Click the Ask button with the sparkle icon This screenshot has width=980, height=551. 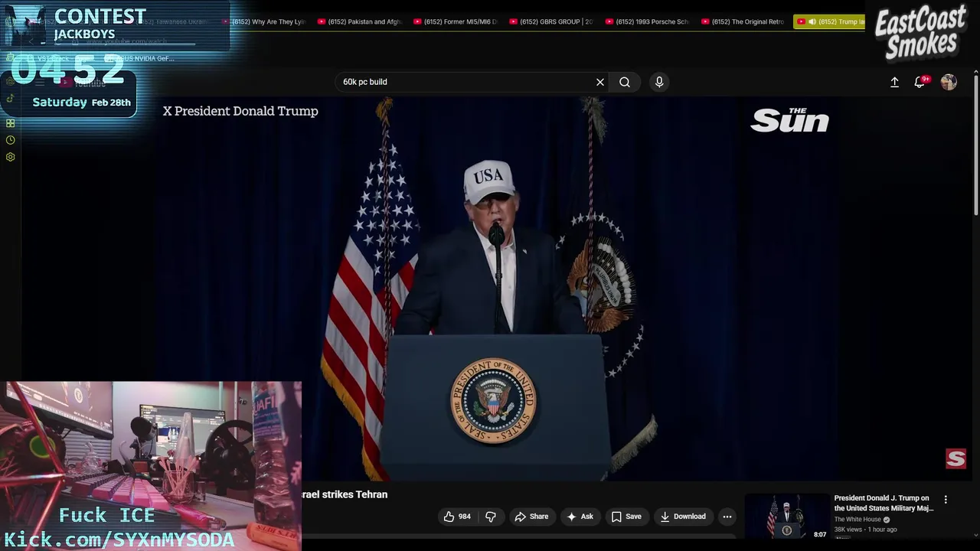click(580, 517)
